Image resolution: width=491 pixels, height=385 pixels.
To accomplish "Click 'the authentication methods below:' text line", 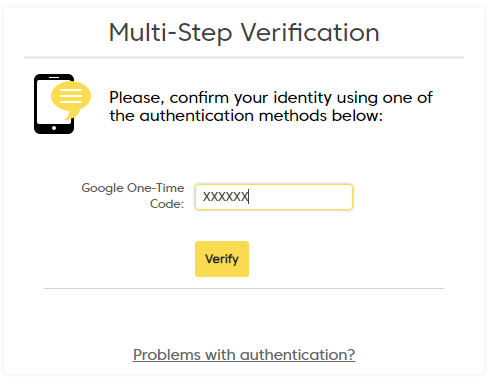I will point(246,116).
